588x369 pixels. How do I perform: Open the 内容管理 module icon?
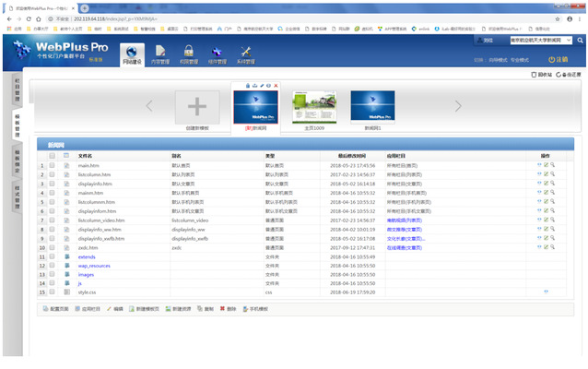click(x=161, y=54)
